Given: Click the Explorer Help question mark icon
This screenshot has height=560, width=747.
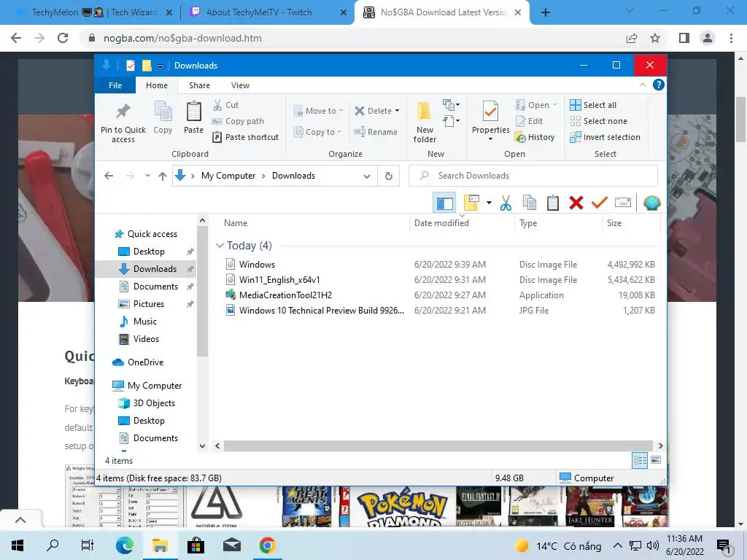Looking at the screenshot, I should pos(659,85).
